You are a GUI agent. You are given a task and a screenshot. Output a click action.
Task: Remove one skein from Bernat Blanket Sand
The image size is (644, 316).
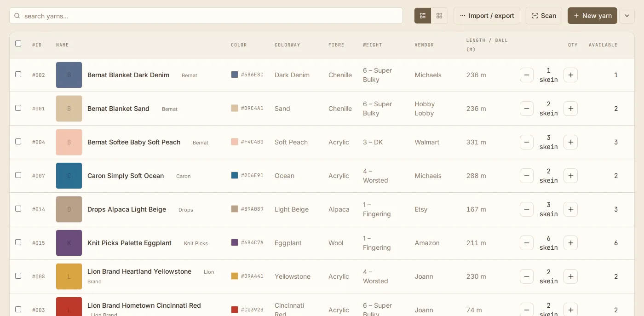click(527, 109)
